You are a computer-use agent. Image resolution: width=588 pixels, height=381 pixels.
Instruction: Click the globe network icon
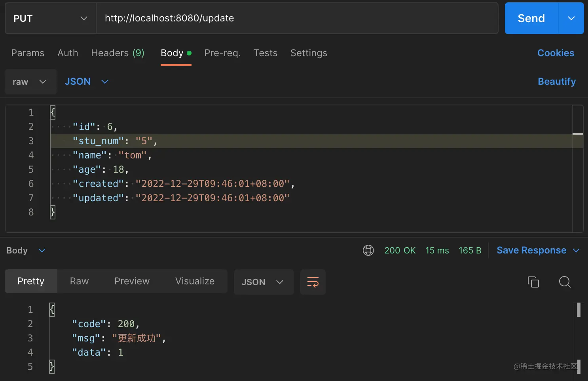(x=368, y=250)
